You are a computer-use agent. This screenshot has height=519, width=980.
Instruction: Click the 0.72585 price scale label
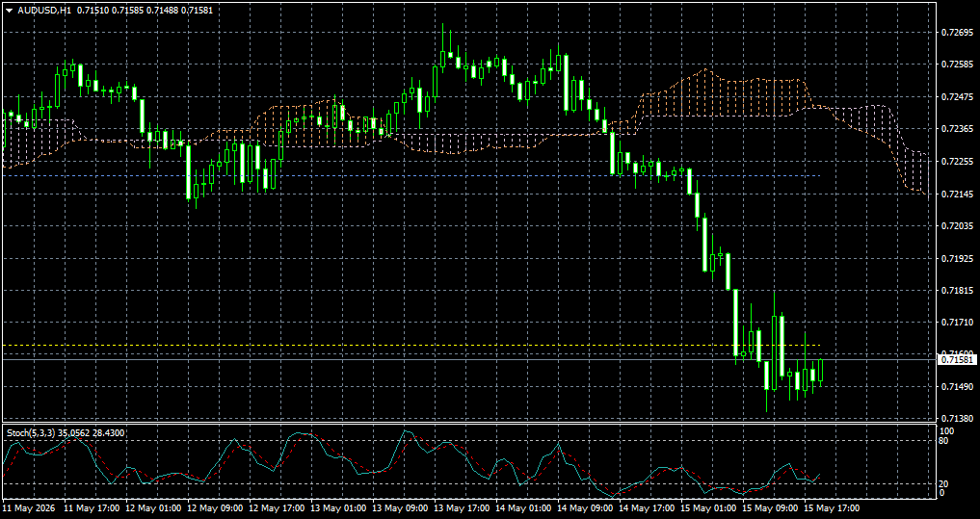[957, 65]
